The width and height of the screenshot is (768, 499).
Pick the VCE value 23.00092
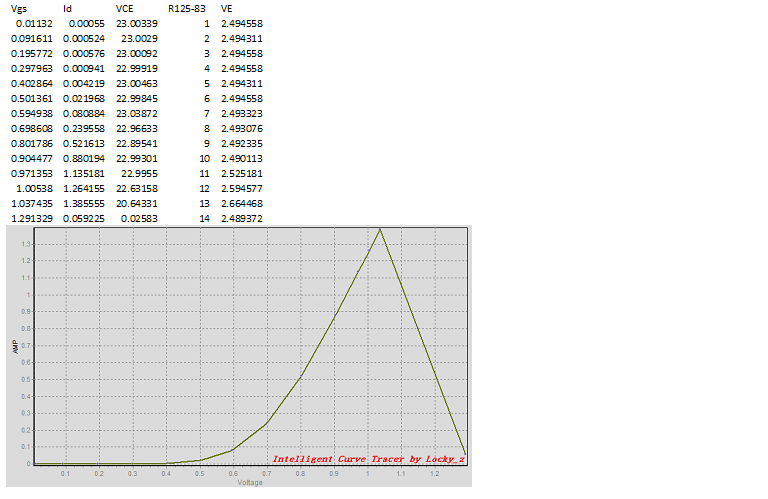coord(137,53)
